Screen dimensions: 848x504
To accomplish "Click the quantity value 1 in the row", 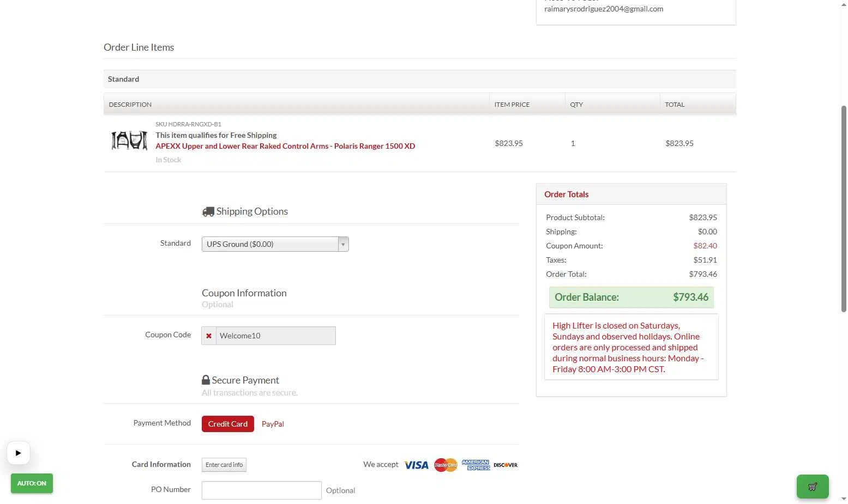I will pyautogui.click(x=573, y=143).
